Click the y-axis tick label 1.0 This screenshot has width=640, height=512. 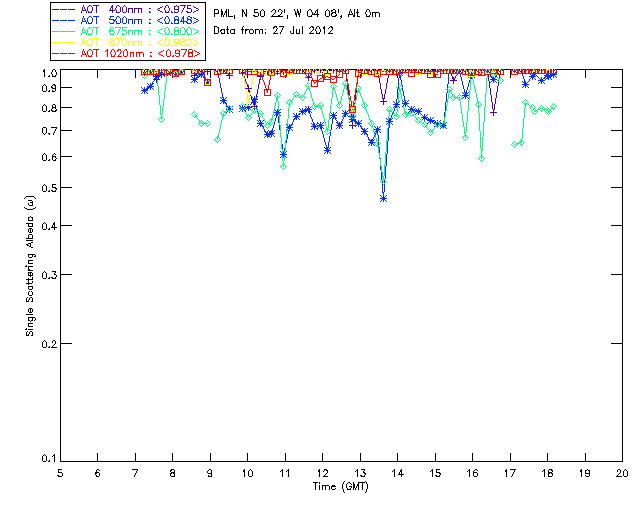(x=49, y=73)
